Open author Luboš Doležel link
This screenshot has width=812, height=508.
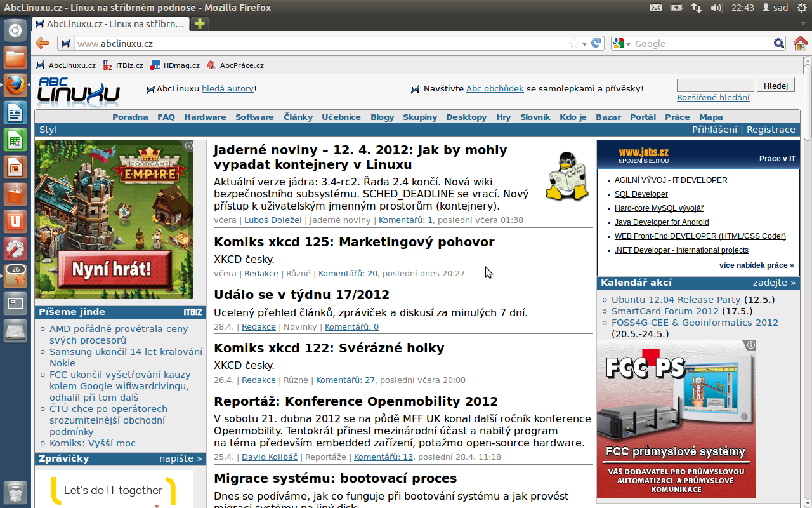(273, 220)
